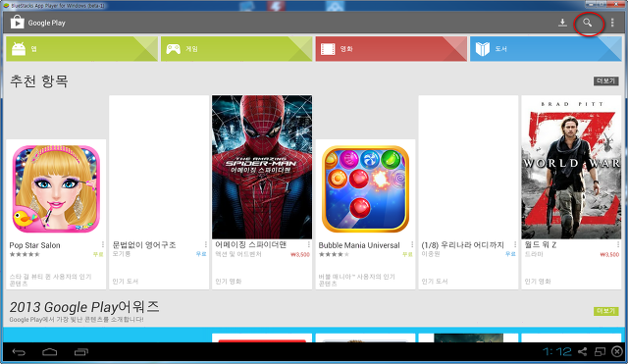Click the 월드 워 Z title text
The image size is (628, 364).
pyautogui.click(x=541, y=244)
